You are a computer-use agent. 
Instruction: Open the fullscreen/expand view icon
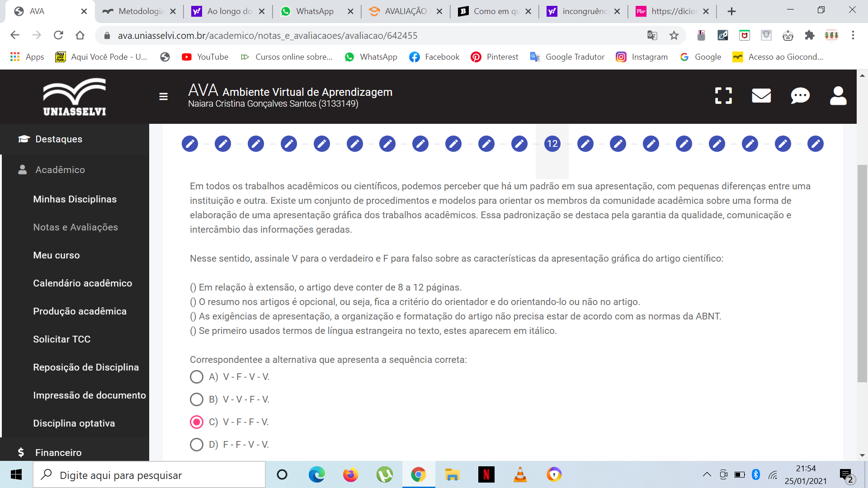click(x=723, y=96)
